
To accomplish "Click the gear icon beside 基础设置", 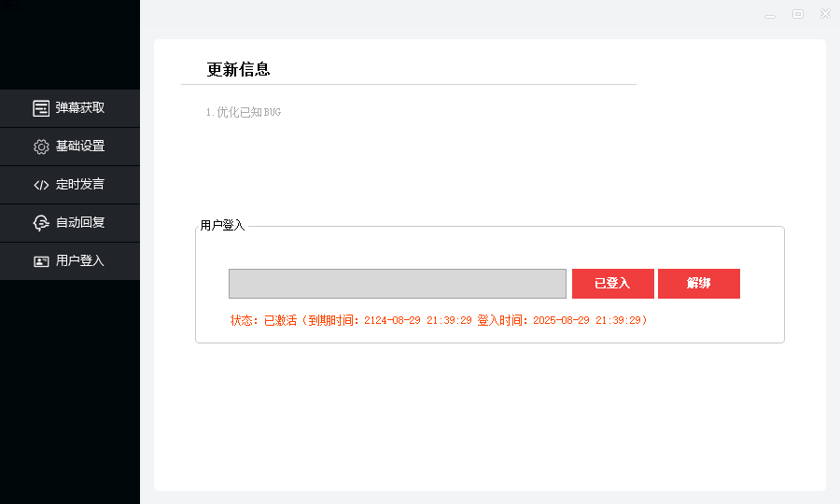I will [41, 147].
